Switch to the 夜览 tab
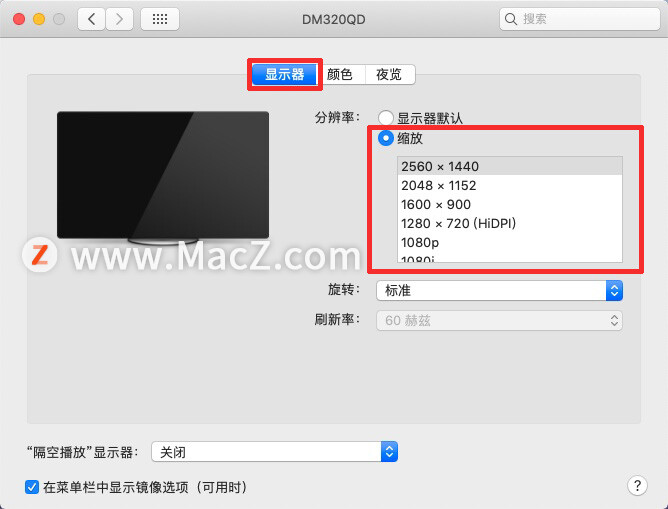Image resolution: width=668 pixels, height=509 pixels. 389,75
